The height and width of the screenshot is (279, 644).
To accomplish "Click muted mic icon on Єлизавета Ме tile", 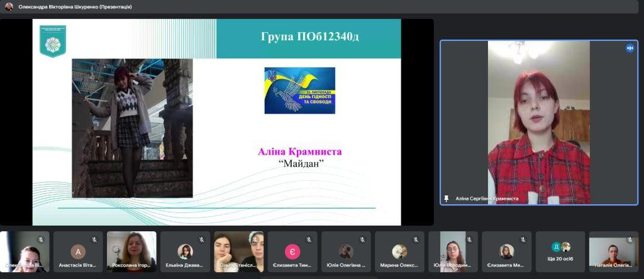I will 523,239.
